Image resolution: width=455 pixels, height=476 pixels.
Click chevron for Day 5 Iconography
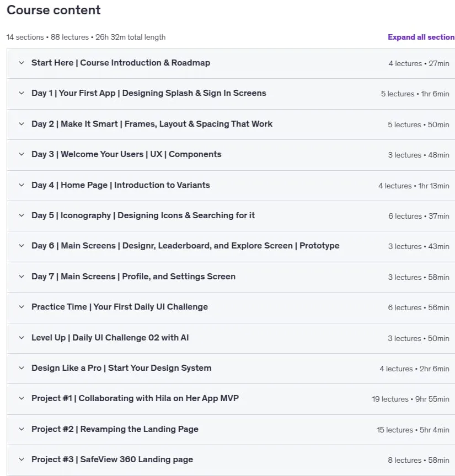[x=22, y=215]
